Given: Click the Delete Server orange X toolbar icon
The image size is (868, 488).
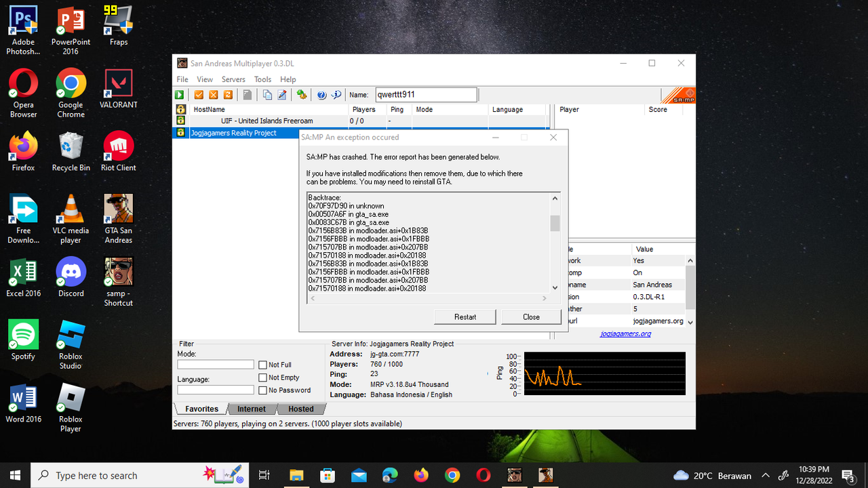Looking at the screenshot, I should [214, 96].
